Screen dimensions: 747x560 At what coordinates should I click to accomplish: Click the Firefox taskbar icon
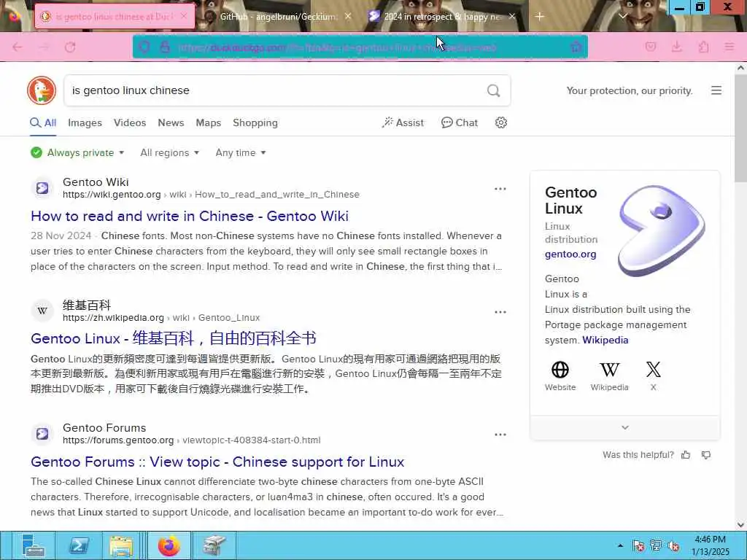169,545
